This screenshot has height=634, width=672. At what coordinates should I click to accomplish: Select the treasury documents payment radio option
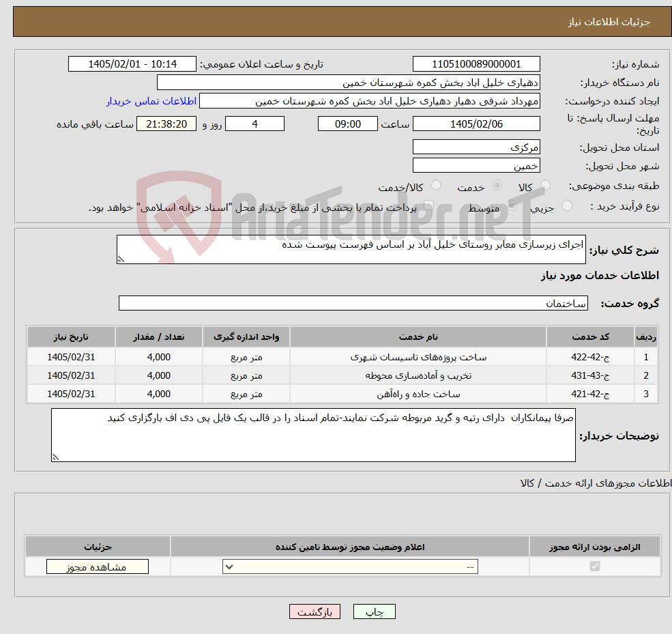428,206
